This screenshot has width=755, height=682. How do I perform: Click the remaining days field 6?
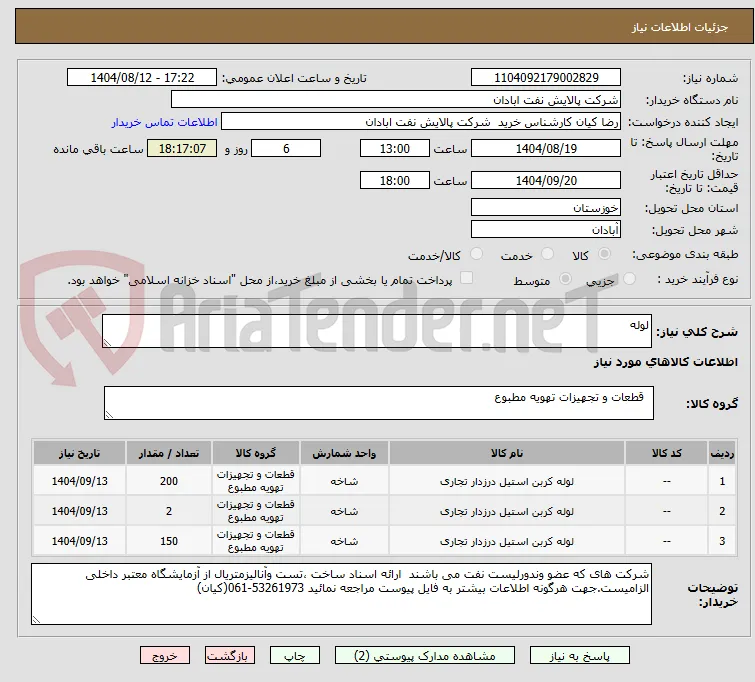click(x=286, y=148)
